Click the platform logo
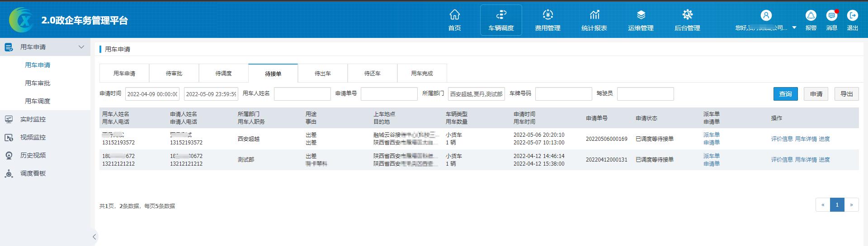Image resolution: width=868 pixels, height=246 pixels. pos(21,20)
